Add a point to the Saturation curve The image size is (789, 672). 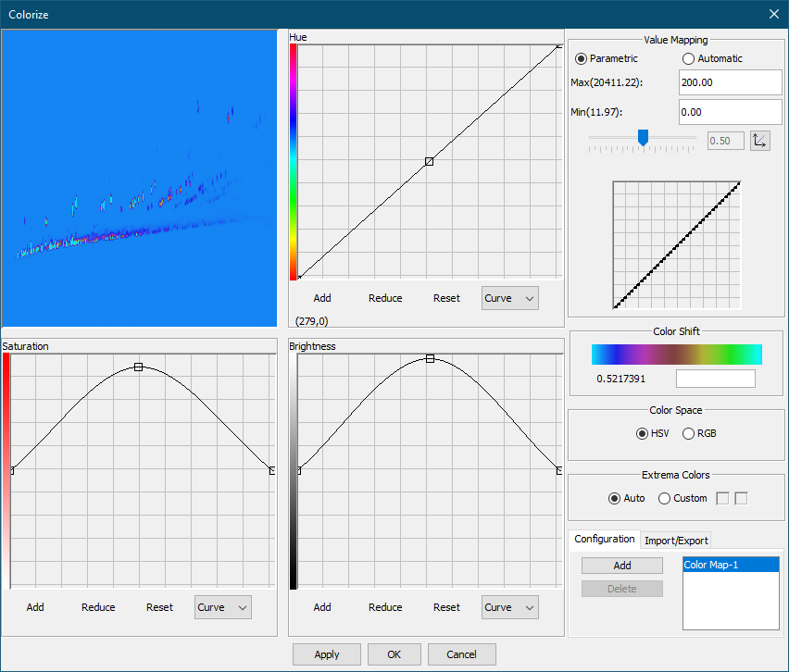point(35,607)
